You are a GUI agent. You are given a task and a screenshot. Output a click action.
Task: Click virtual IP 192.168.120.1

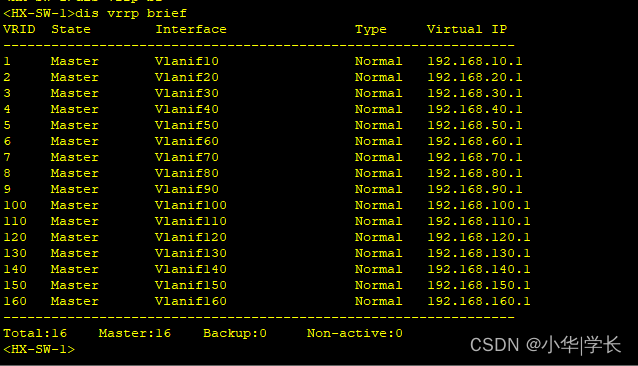(x=478, y=237)
